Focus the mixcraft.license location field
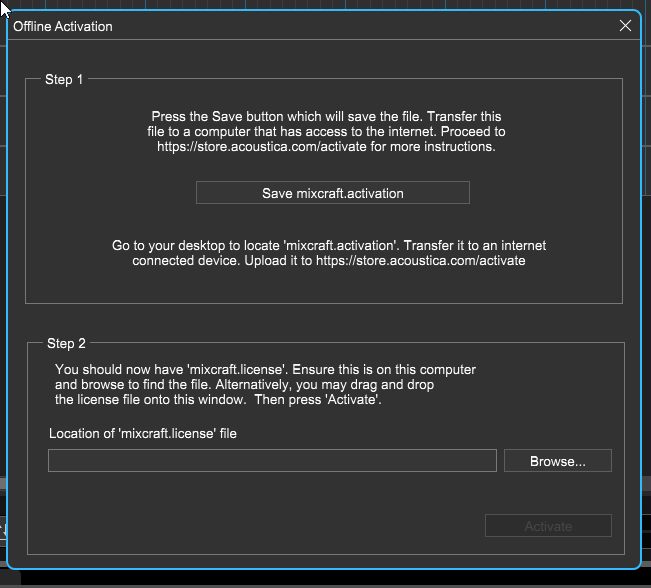The height and width of the screenshot is (588, 651). point(272,461)
